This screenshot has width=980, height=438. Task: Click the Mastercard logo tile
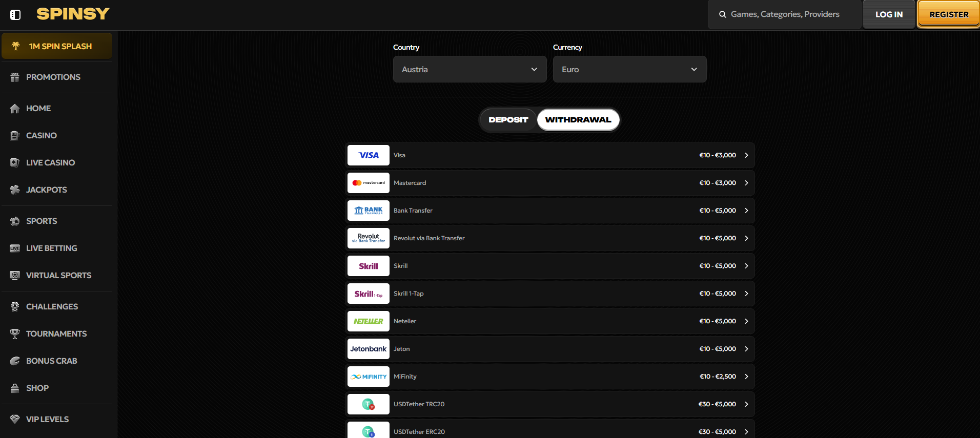coord(369,183)
